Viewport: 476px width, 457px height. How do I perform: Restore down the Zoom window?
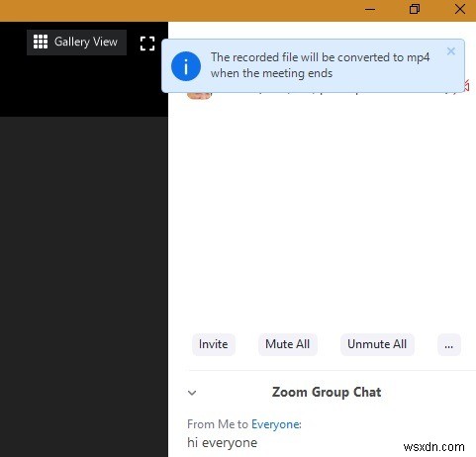415,10
